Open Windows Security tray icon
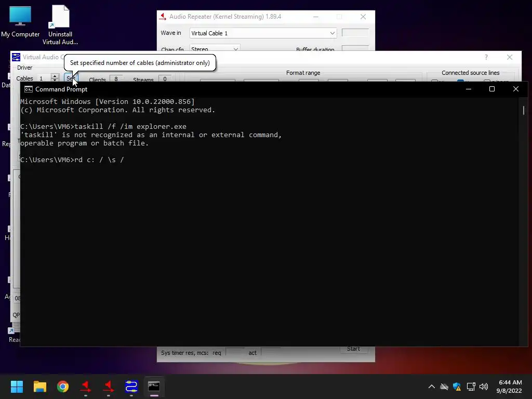This screenshot has height=399, width=532. (x=457, y=387)
